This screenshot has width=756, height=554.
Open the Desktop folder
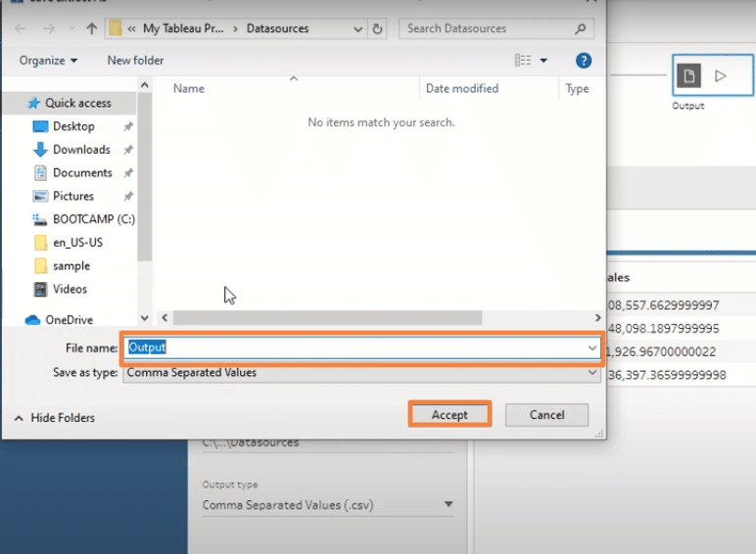pos(73,126)
